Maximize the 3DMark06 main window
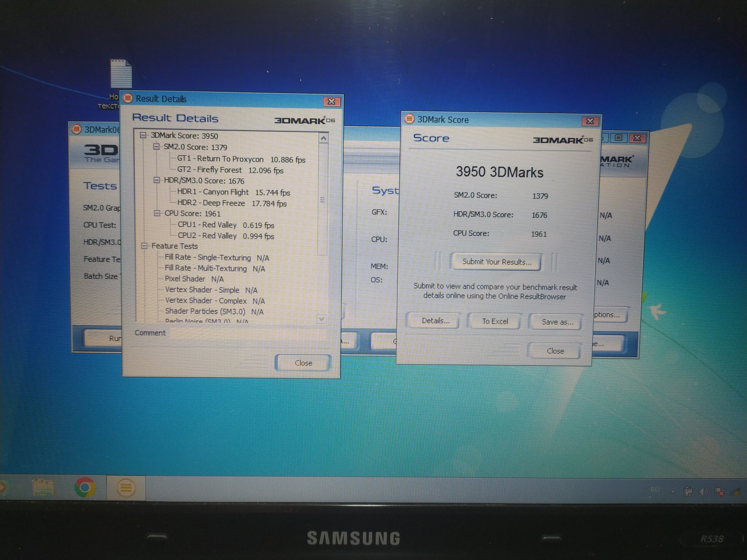 tap(619, 138)
